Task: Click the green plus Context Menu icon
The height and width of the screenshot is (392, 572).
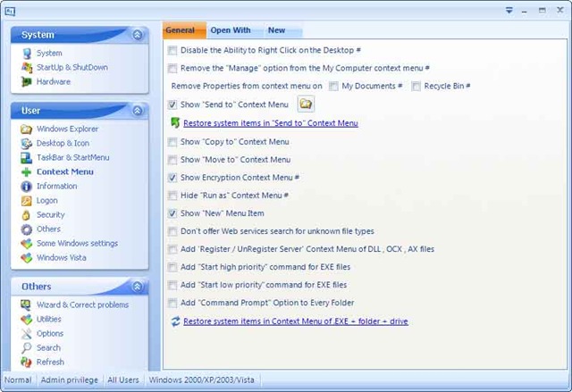Action: coord(26,172)
